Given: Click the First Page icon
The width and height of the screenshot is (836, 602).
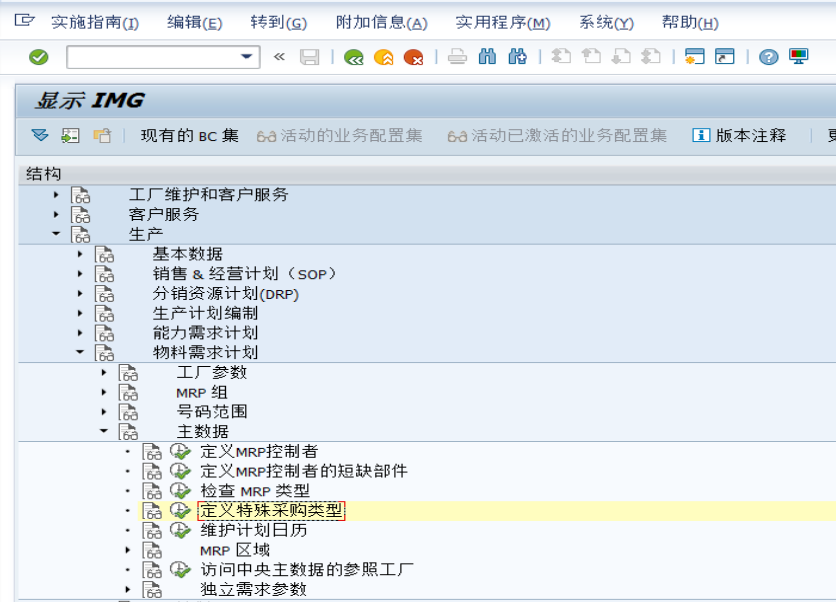Looking at the screenshot, I should tap(561, 57).
